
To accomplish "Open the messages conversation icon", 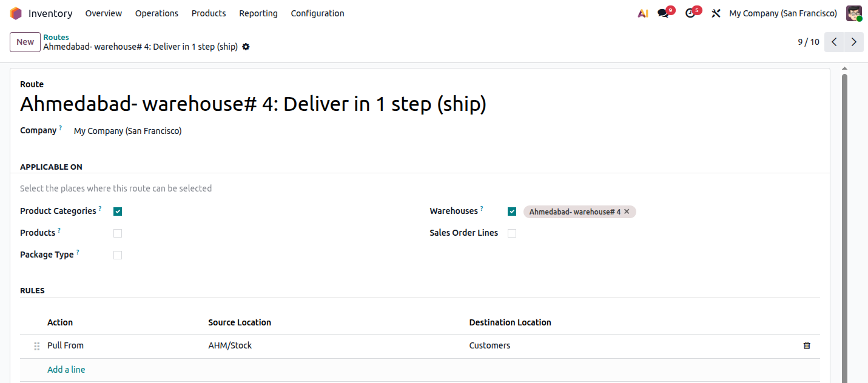I will coord(664,13).
